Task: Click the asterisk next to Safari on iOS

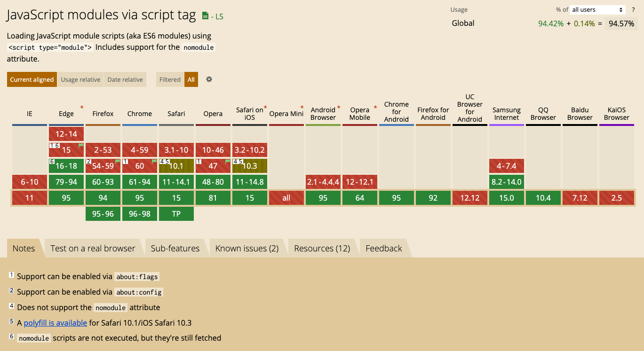Action: [265, 108]
